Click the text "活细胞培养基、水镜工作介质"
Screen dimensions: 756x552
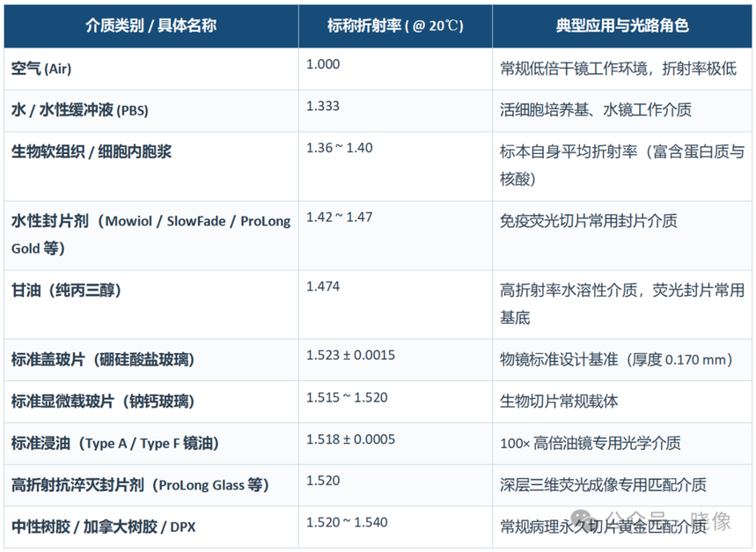coord(596,110)
